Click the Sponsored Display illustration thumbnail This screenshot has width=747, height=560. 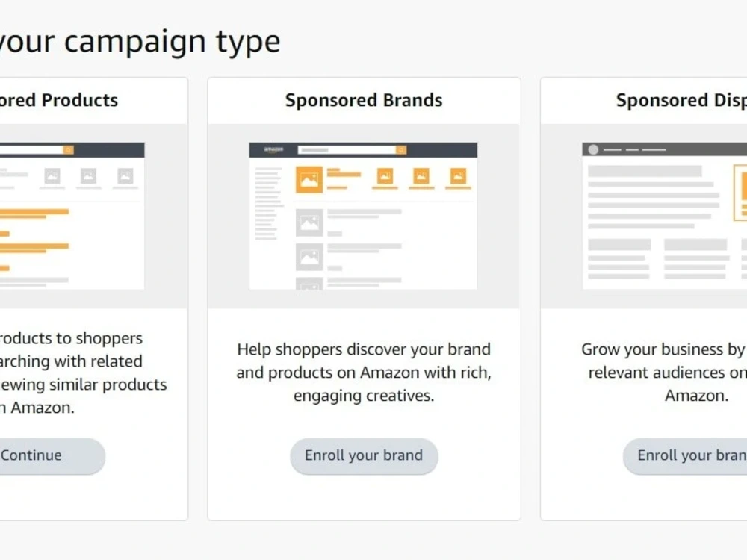pyautogui.click(x=665, y=216)
